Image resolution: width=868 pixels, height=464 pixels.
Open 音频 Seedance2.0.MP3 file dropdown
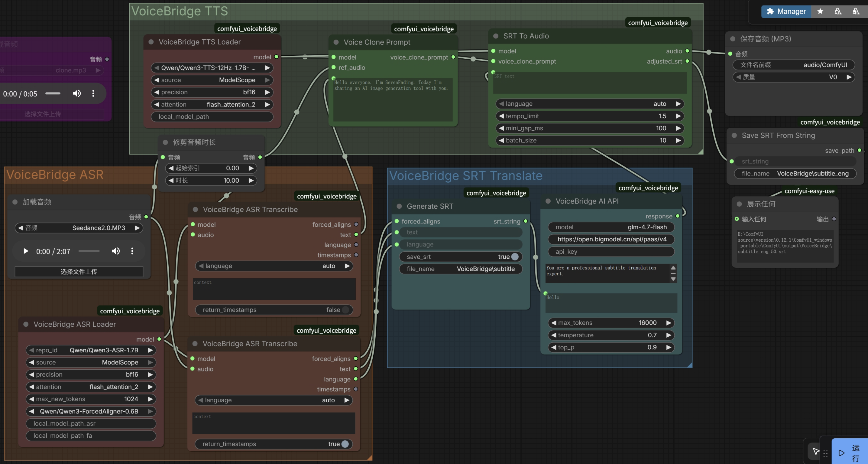79,228
